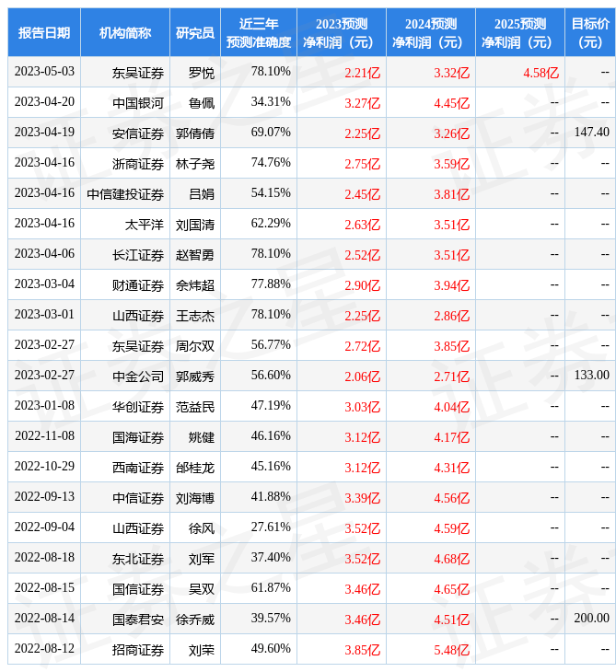Select the date cell 2023-03-01
Viewport: 616px width, 672px height.
44,315
